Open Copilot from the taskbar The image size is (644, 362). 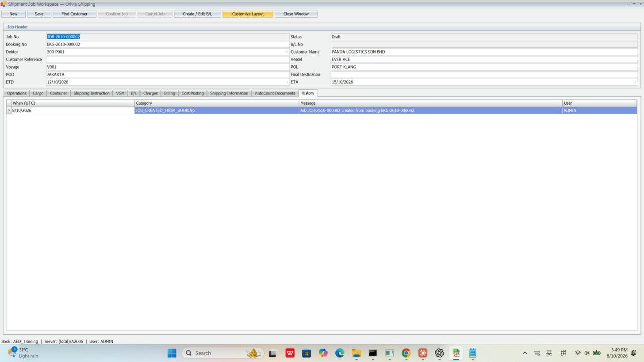pos(323,353)
